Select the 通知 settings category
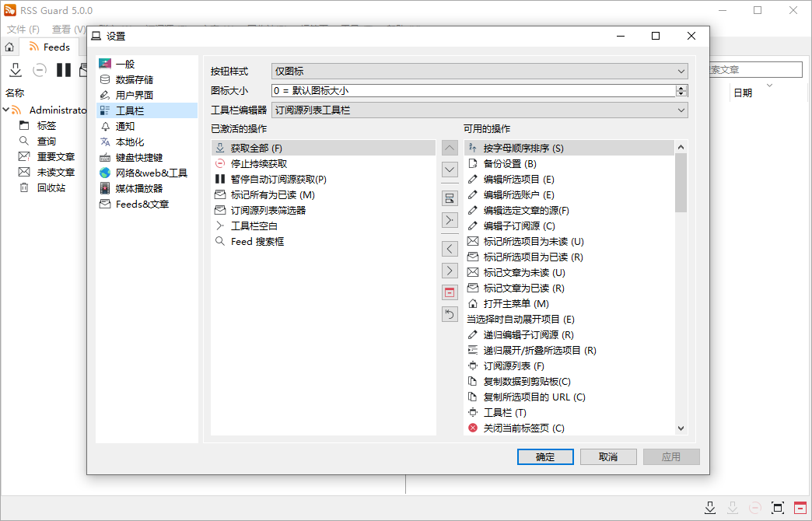The width and height of the screenshot is (812, 521). coord(124,126)
